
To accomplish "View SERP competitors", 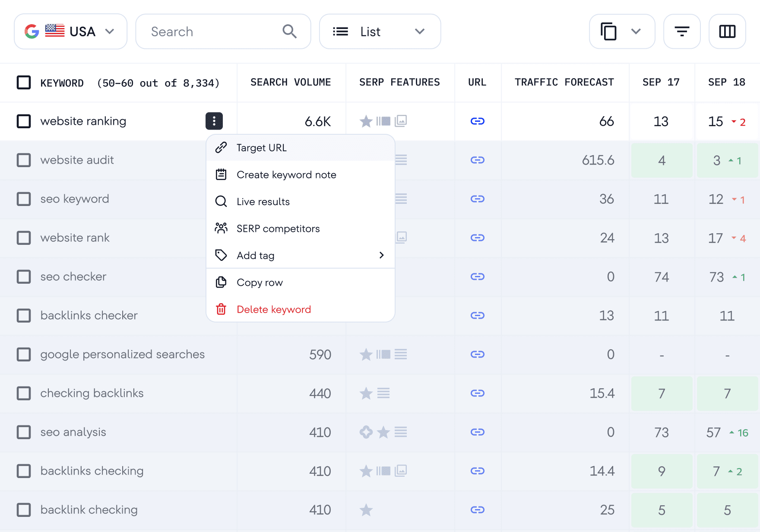I will (x=278, y=228).
